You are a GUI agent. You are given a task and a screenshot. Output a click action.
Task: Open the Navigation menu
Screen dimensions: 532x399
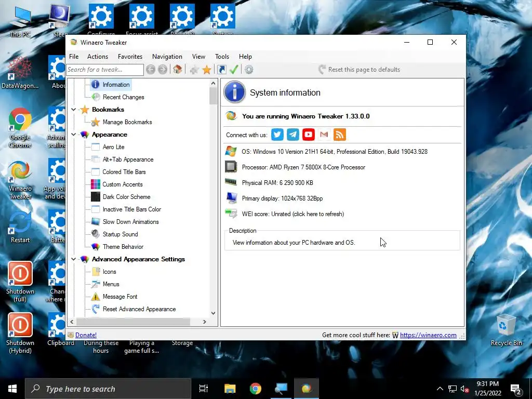pyautogui.click(x=167, y=57)
